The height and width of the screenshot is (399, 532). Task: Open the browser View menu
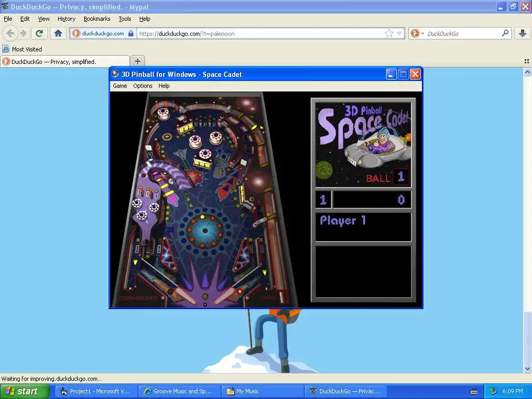pyautogui.click(x=44, y=19)
